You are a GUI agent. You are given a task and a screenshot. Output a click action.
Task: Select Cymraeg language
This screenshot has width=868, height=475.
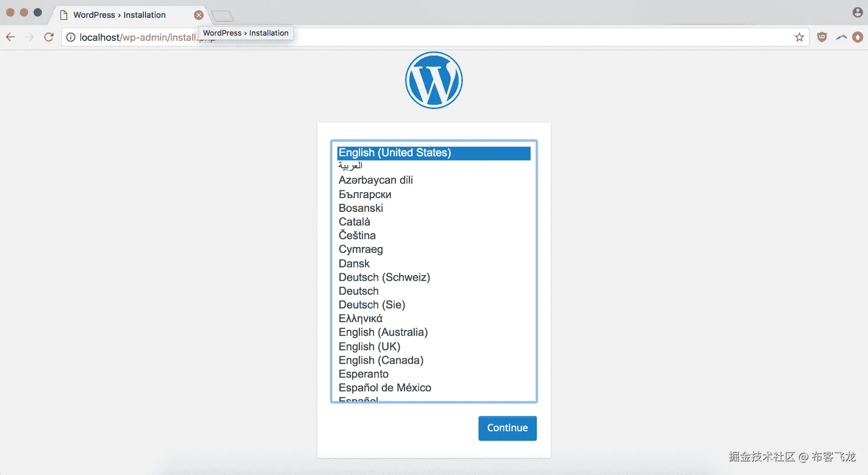(x=434, y=249)
